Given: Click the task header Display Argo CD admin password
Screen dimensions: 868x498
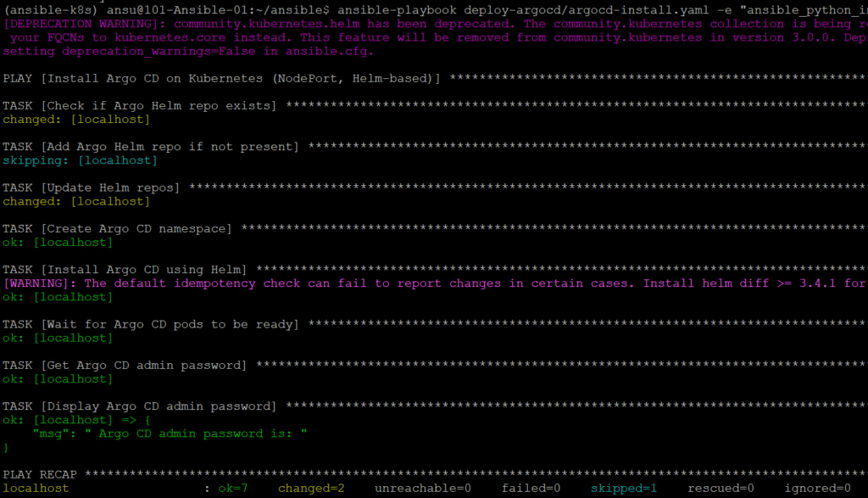Looking at the screenshot, I should [140, 406].
